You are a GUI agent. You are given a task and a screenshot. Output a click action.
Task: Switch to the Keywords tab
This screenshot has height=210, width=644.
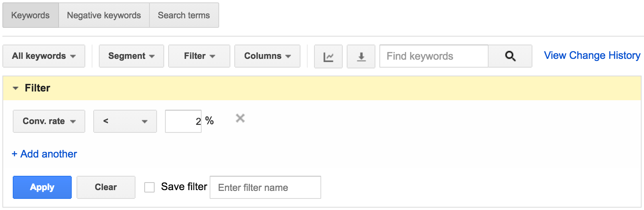pos(31,15)
